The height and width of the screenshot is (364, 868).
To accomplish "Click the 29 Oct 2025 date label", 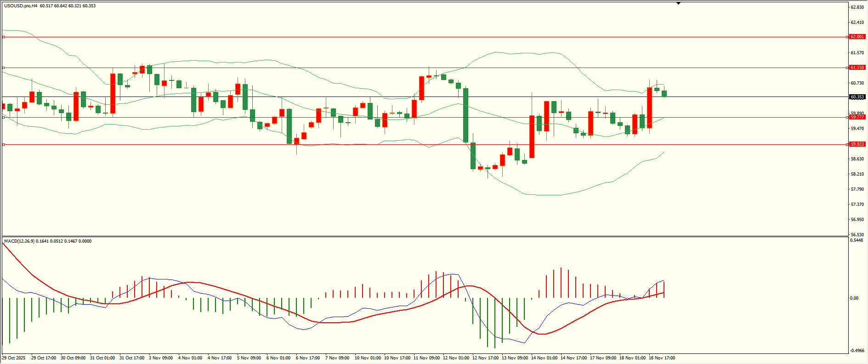I will 14,358.
